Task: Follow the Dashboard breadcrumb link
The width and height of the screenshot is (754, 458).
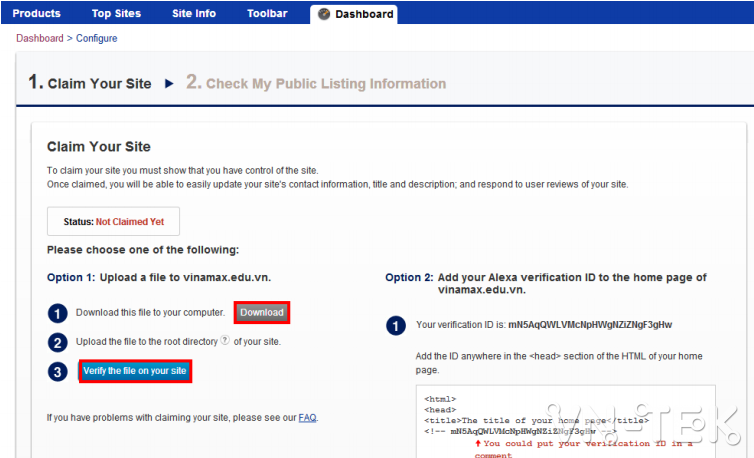Action: 40,38
